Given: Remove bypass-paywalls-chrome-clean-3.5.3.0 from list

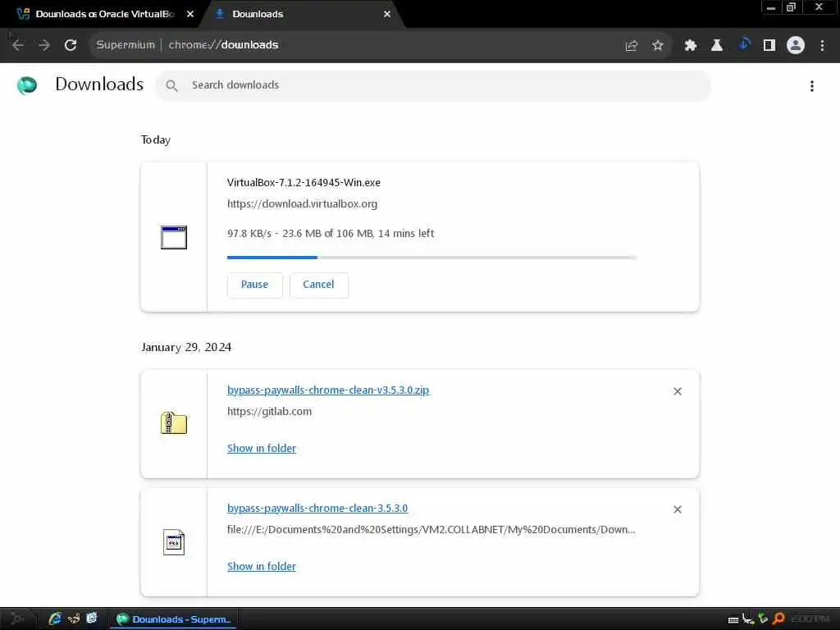Looking at the screenshot, I should tap(678, 509).
